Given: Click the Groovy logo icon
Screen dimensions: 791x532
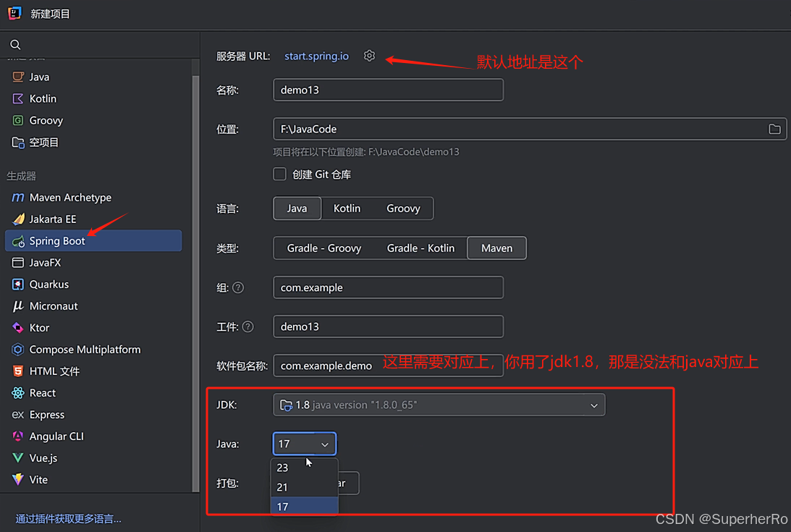Looking at the screenshot, I should coord(18,120).
